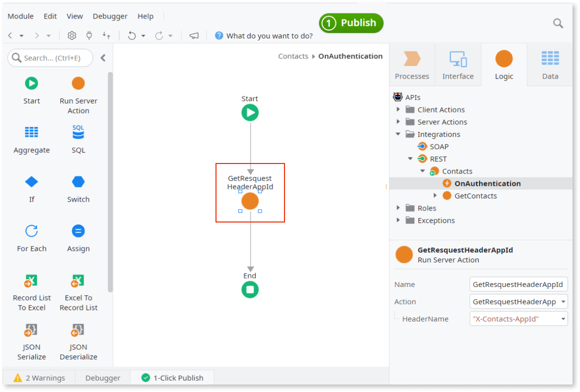Expand the Client Actions folder

tap(398, 109)
